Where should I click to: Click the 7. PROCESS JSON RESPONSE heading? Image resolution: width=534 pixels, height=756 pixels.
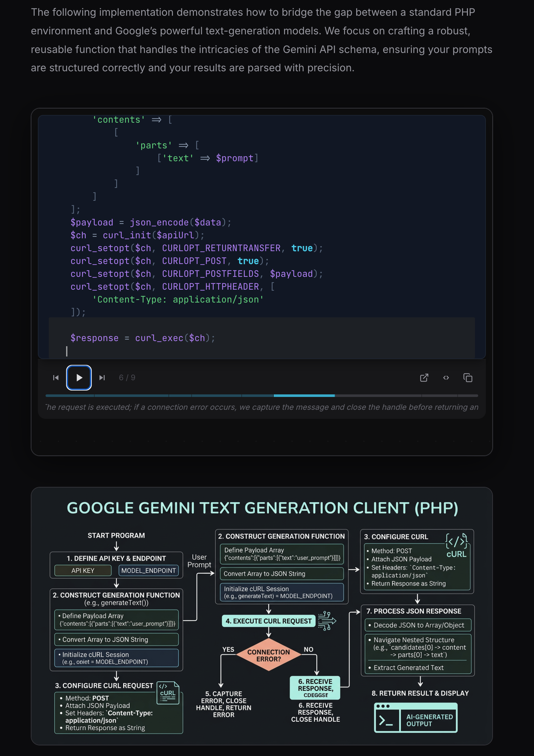[414, 611]
